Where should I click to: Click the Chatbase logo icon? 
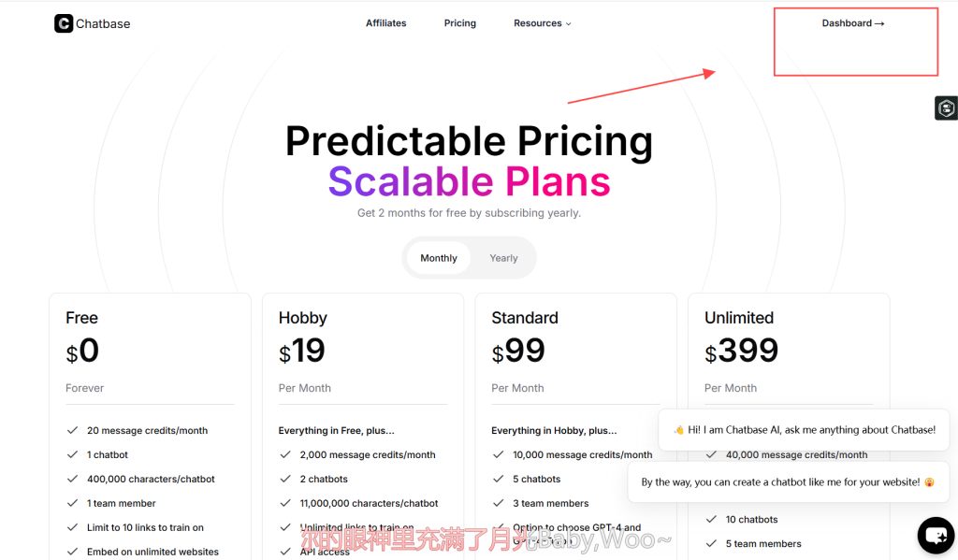[64, 23]
